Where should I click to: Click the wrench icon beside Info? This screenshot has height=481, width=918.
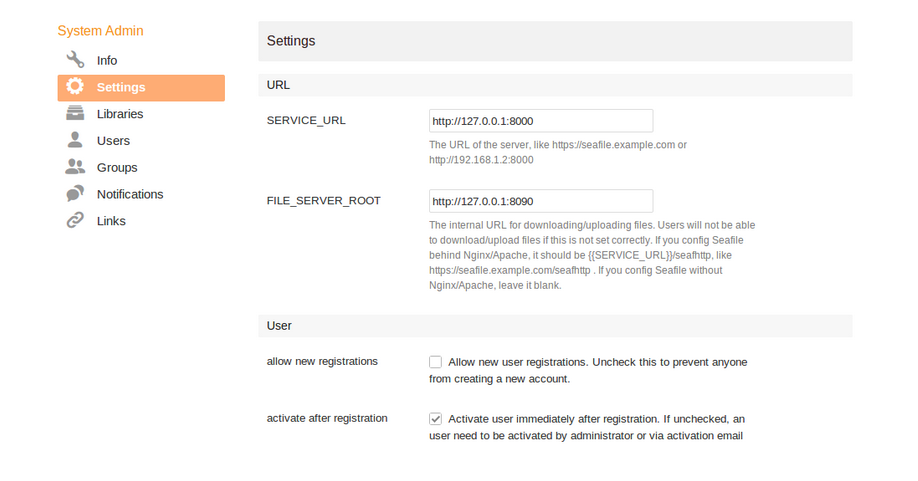pos(75,60)
